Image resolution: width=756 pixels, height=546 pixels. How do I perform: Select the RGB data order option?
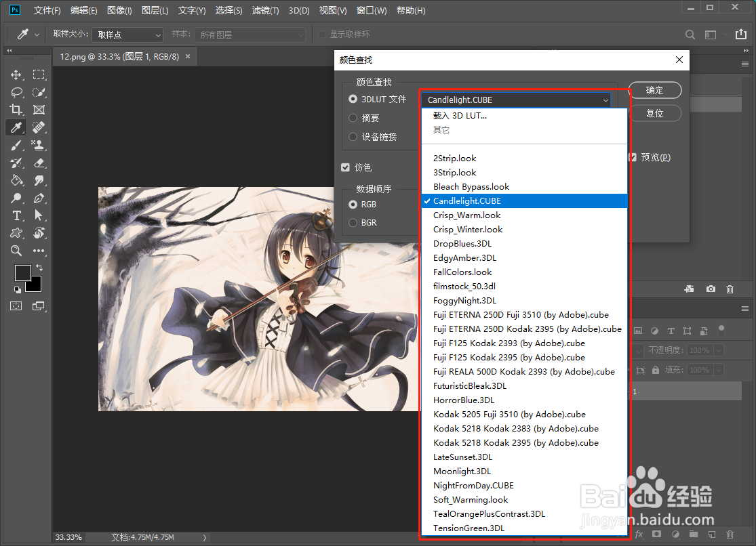click(353, 205)
